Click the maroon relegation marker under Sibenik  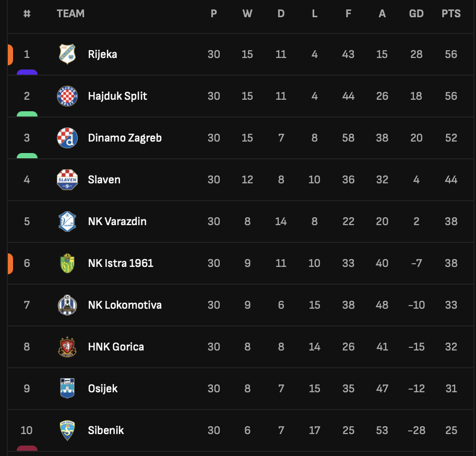pos(27,448)
